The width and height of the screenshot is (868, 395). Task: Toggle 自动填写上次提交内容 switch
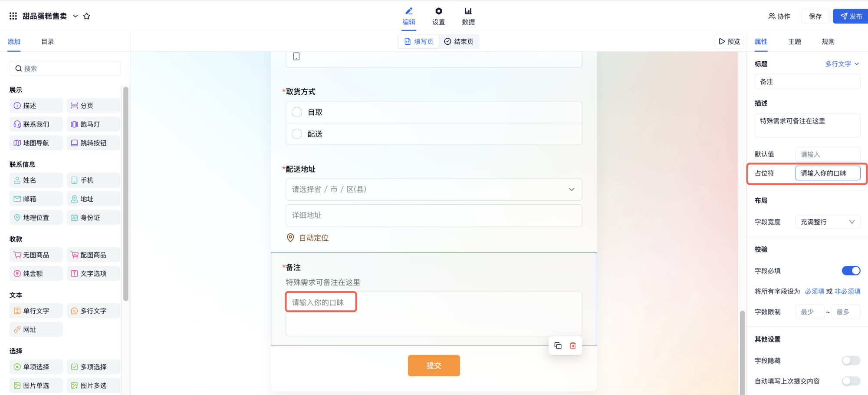point(851,381)
